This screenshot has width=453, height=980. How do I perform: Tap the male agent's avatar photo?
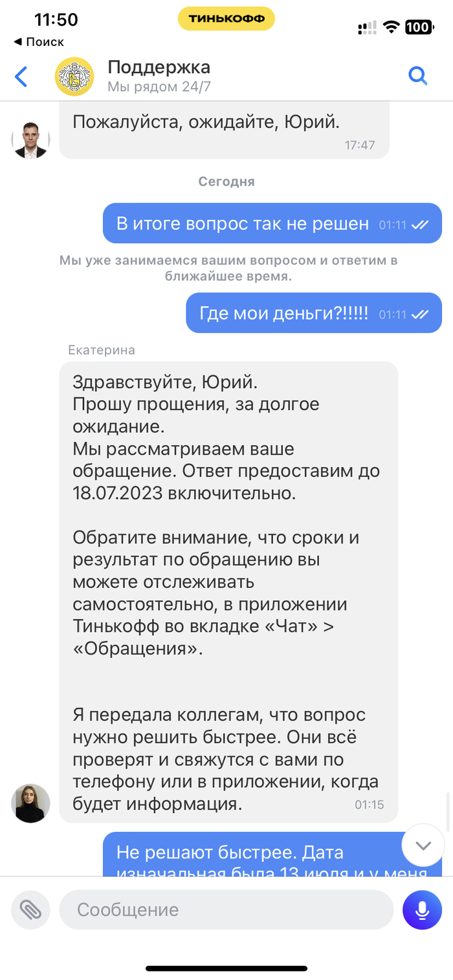(x=30, y=140)
